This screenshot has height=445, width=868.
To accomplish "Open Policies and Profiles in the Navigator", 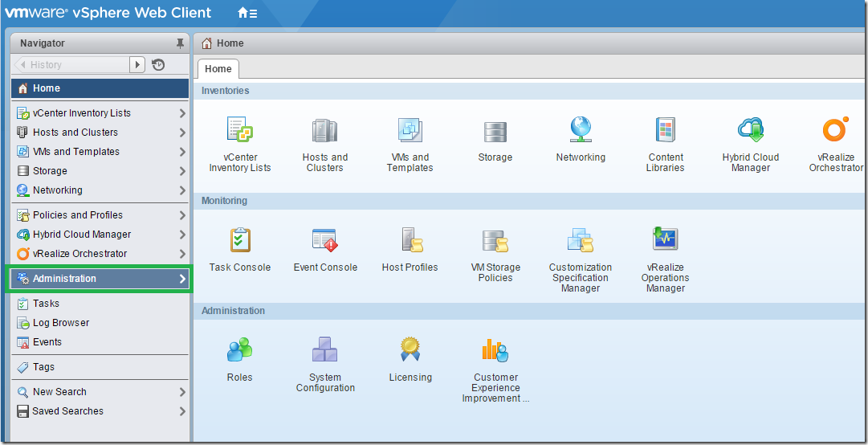I will [100, 215].
